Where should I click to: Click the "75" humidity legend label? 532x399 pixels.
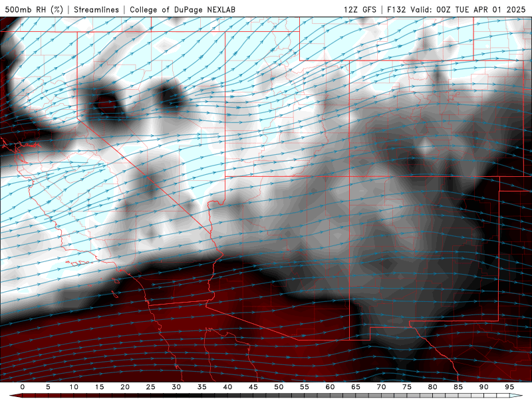pyautogui.click(x=407, y=387)
